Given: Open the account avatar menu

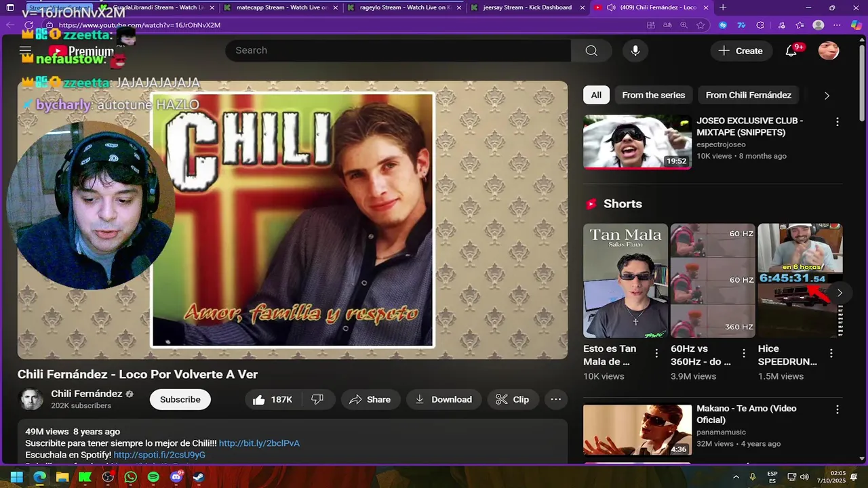Looking at the screenshot, I should click(x=829, y=51).
